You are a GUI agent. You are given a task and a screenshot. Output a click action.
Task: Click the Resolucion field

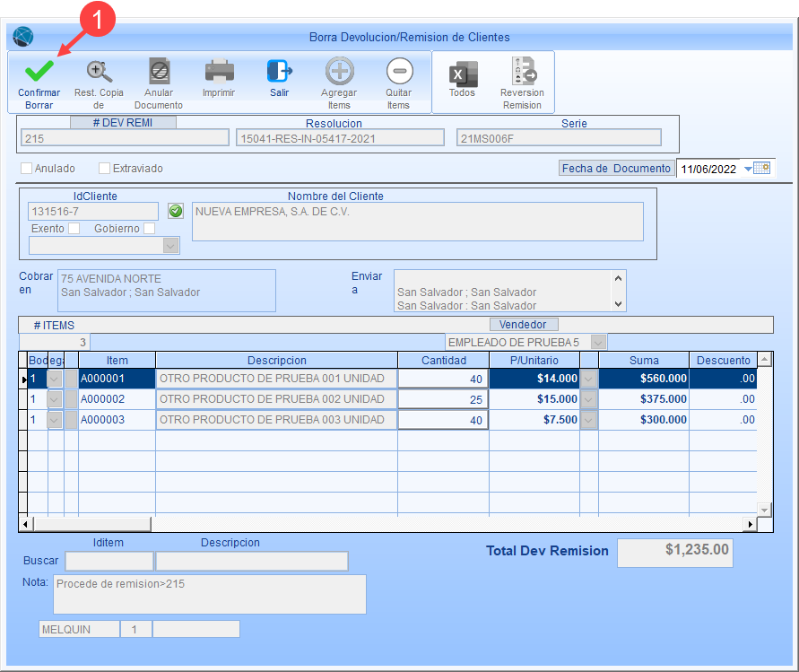(340, 137)
